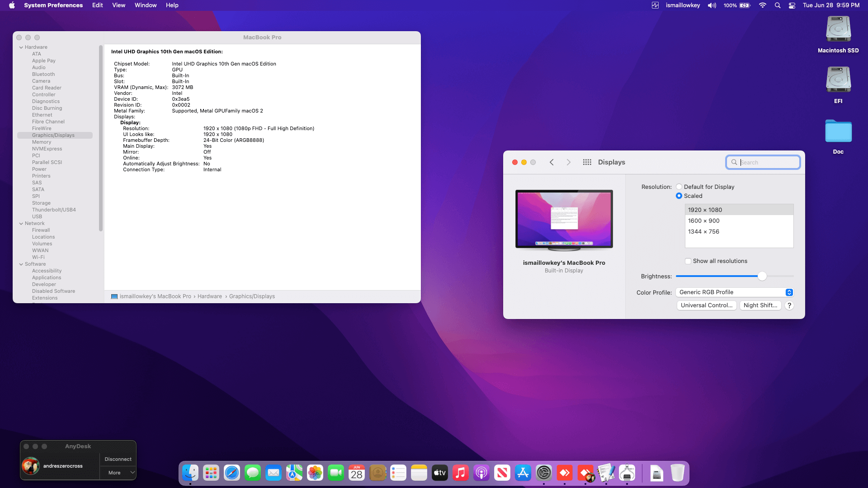Select the 1600 × 900 resolution
Screen dimensions: 868x488
[739, 221]
